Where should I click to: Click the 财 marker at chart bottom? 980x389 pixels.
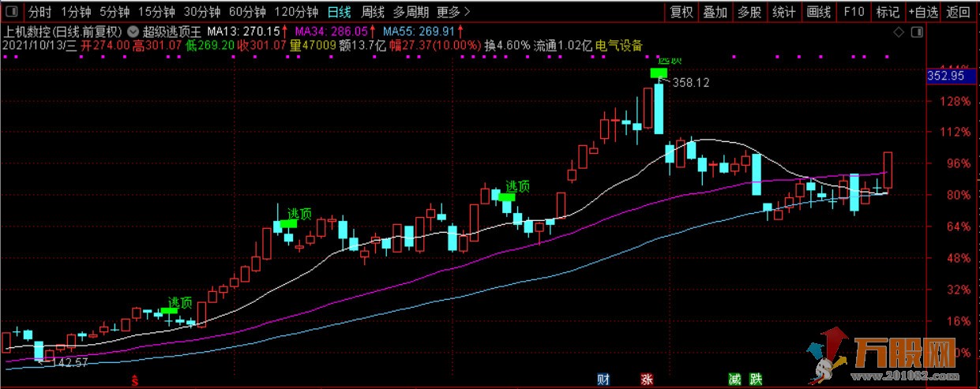coord(603,380)
